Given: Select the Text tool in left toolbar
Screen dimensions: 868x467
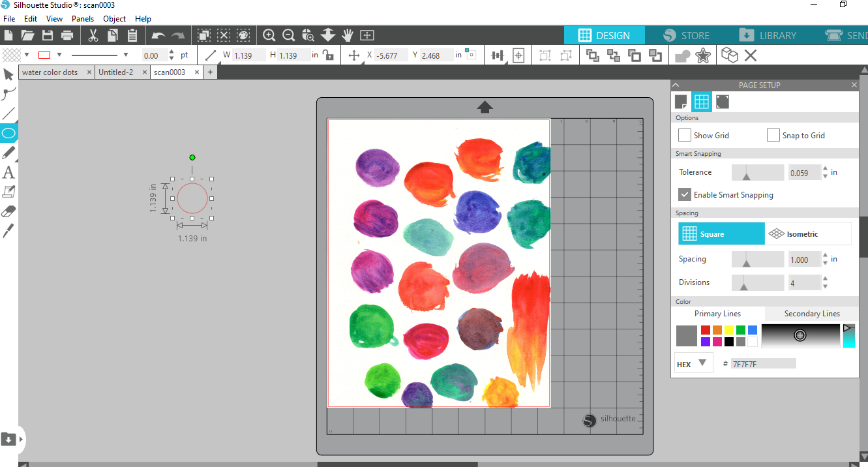Looking at the screenshot, I should (8, 172).
